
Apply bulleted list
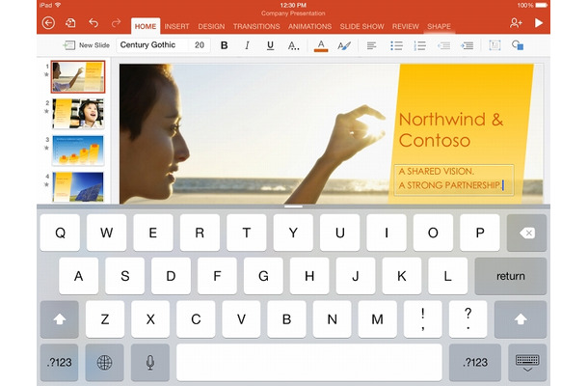click(396, 45)
